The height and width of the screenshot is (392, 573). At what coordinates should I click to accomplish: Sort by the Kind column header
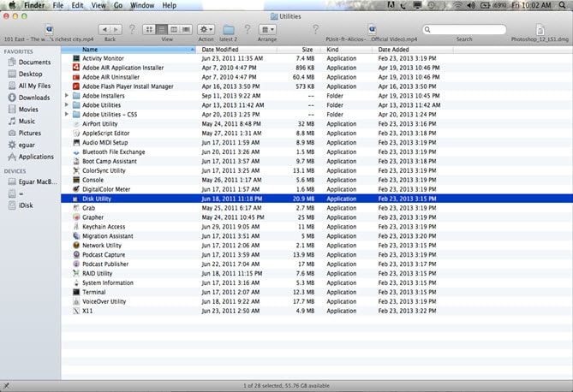click(346, 50)
